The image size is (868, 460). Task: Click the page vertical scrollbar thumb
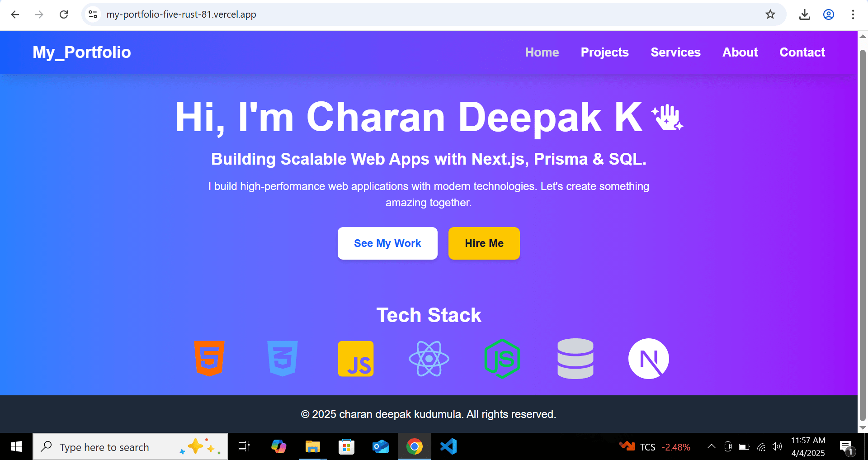(x=863, y=235)
